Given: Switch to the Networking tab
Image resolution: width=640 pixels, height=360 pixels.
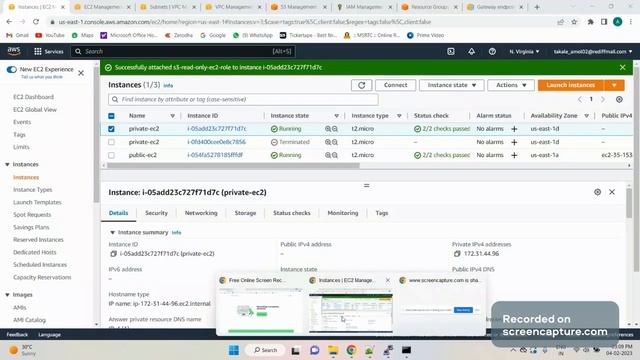Looking at the screenshot, I should coord(201,213).
